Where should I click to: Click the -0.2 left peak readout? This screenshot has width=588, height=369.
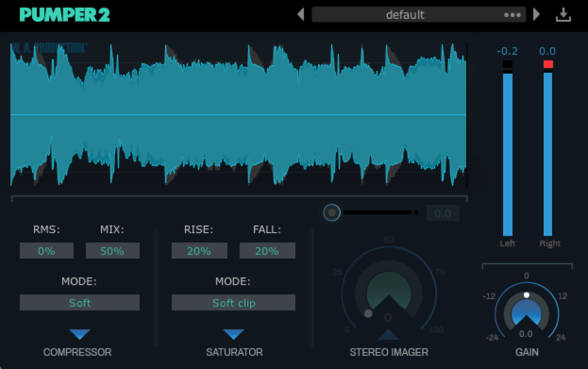click(x=507, y=51)
